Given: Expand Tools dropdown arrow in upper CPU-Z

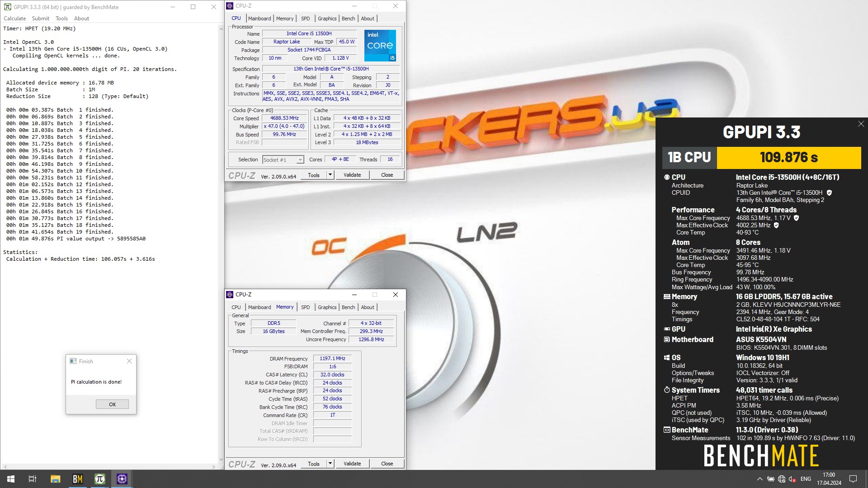Looking at the screenshot, I should coord(330,175).
